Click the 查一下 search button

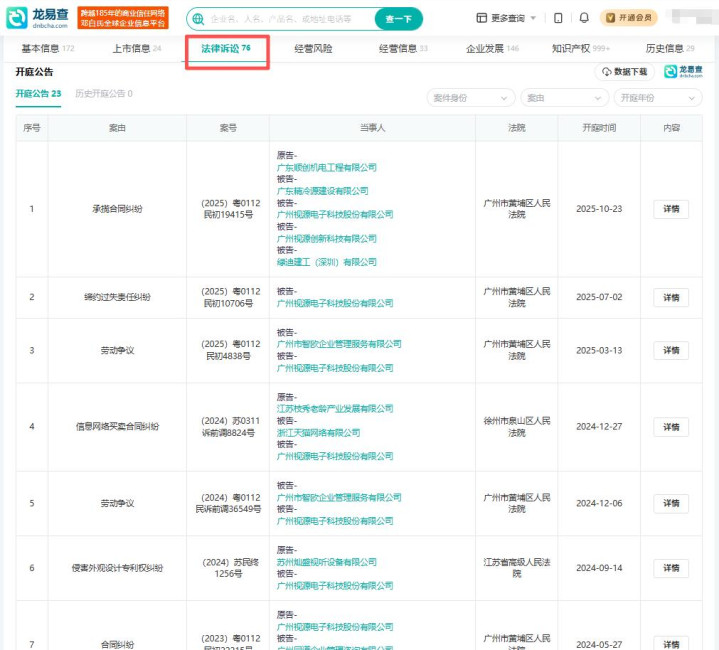pyautogui.click(x=398, y=19)
